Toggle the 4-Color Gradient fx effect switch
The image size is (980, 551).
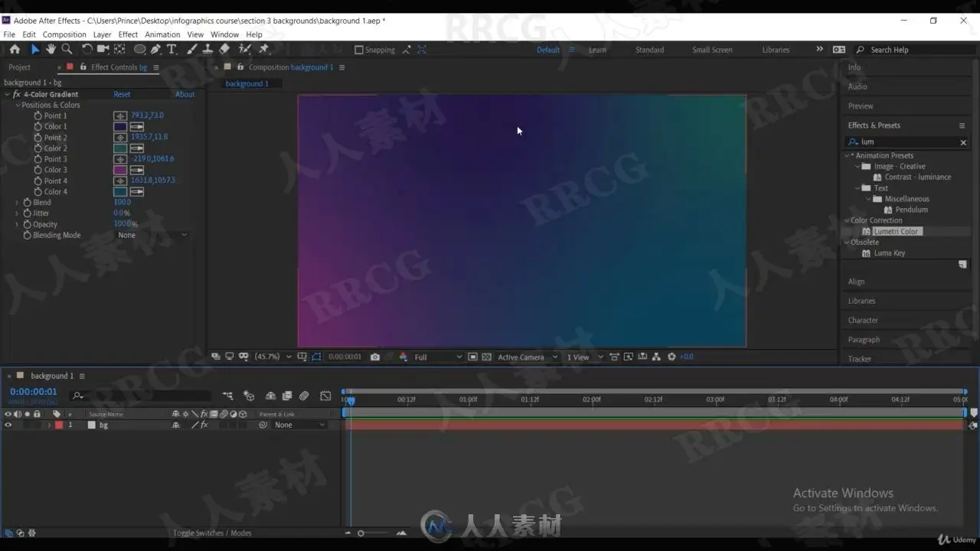(17, 94)
